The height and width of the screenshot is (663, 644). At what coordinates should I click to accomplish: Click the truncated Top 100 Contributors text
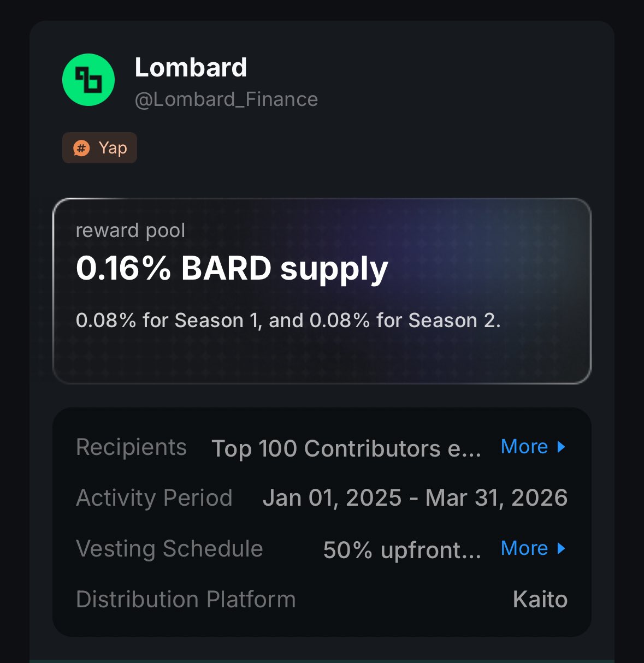pos(346,448)
